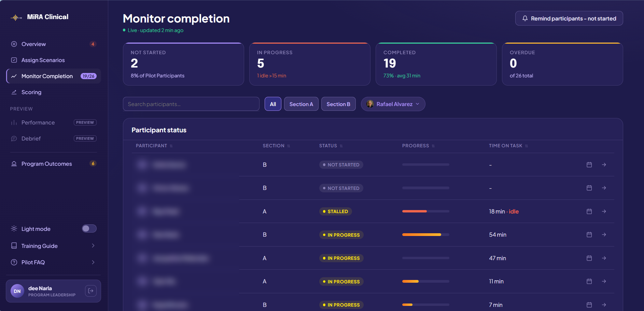Click the calendar icon in the 54 min row
Image resolution: width=644 pixels, height=311 pixels.
589,235
